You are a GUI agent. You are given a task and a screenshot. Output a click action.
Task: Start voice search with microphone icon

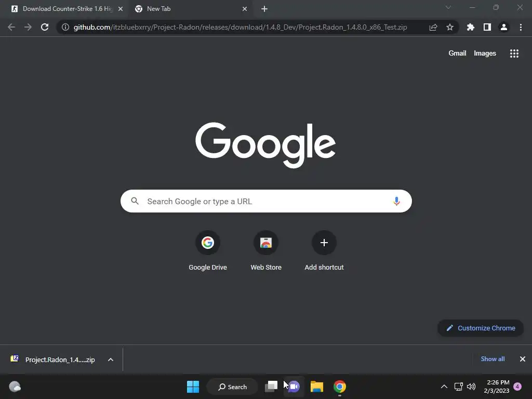pyautogui.click(x=396, y=201)
